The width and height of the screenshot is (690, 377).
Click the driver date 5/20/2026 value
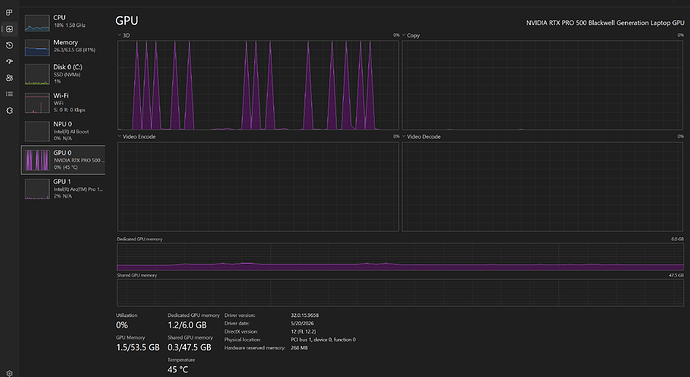tap(302, 323)
